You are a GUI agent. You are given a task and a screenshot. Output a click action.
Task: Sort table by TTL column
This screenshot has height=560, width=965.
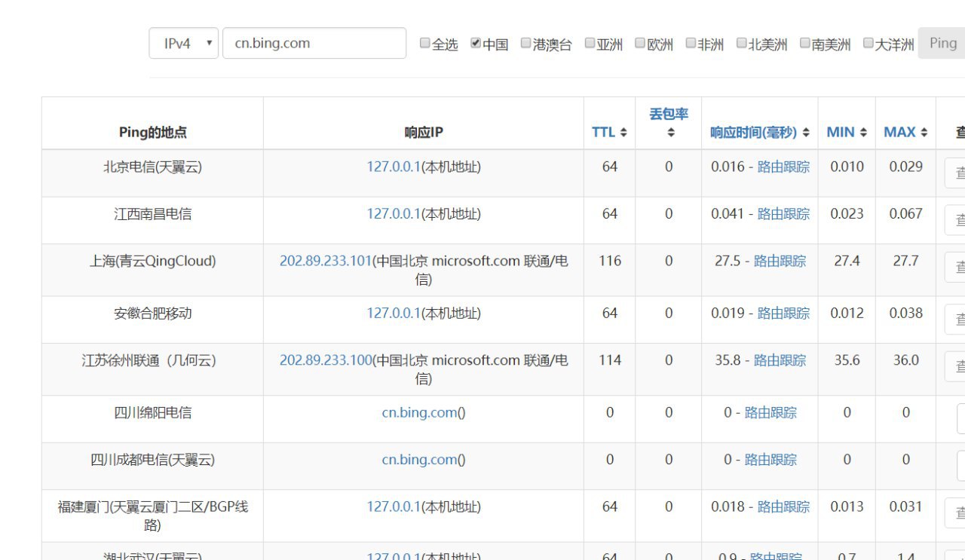(609, 132)
